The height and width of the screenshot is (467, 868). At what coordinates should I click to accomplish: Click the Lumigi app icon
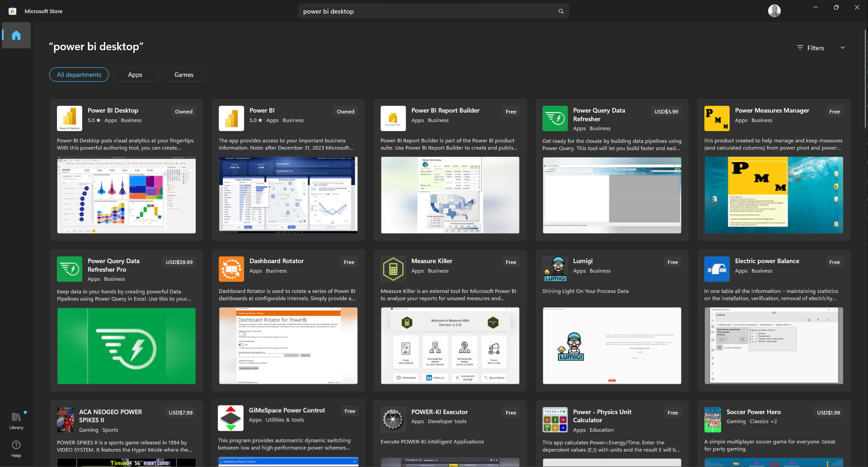(x=555, y=269)
